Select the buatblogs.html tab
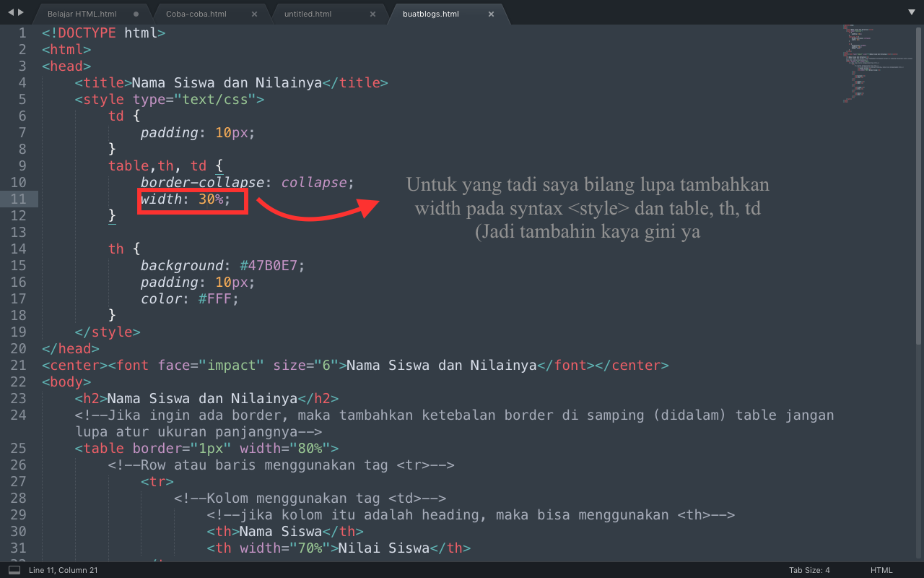The width and height of the screenshot is (924, 578). pyautogui.click(x=431, y=14)
